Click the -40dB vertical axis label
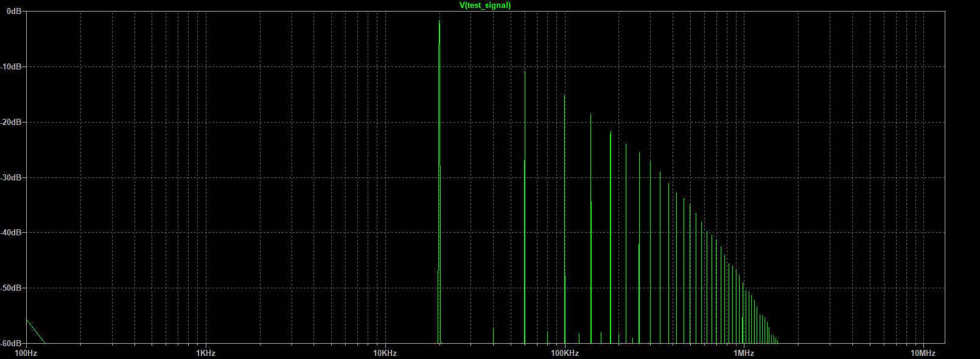This screenshot has width=980, height=359. click(12, 232)
